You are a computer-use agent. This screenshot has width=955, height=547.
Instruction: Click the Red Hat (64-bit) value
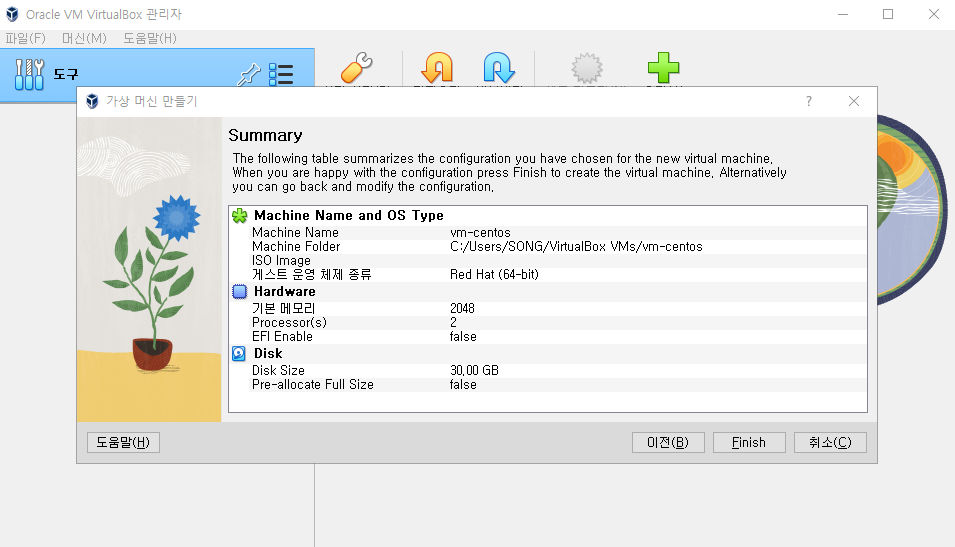tap(494, 275)
